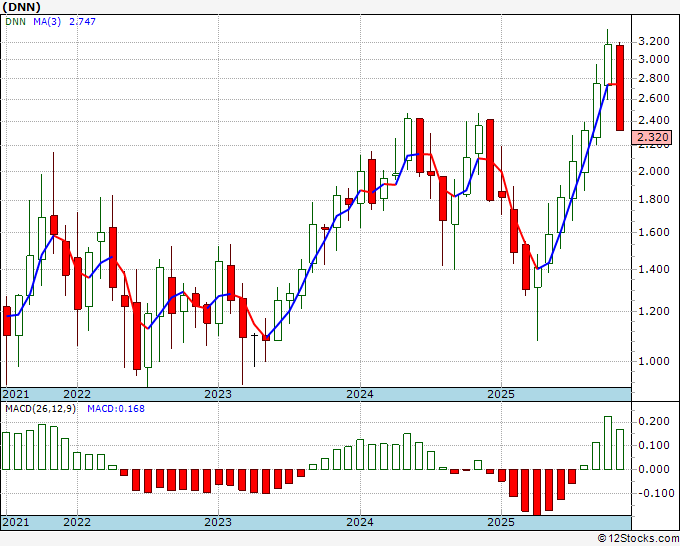Select the 2.800 price axis label
Viewport: 680px width, 546px height.
[x=654, y=79]
